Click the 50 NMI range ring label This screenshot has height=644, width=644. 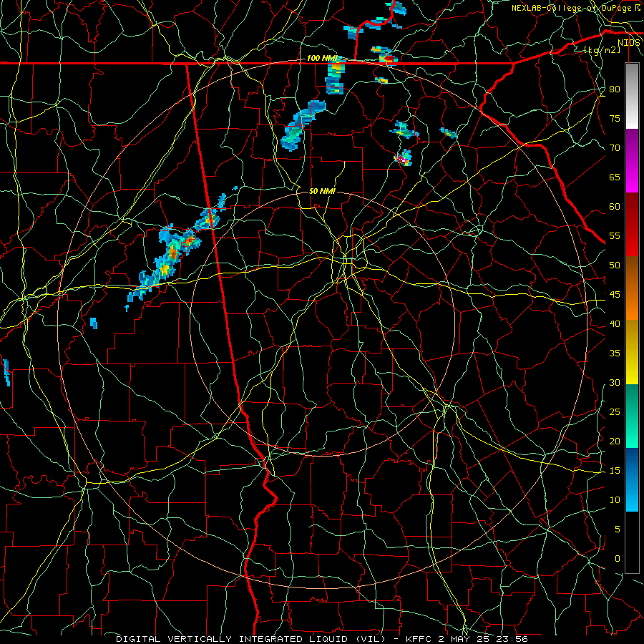pyautogui.click(x=323, y=191)
